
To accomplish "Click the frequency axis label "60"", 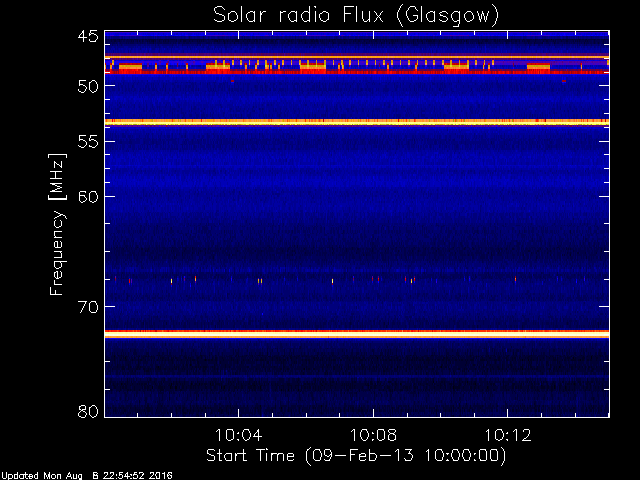I will pyautogui.click(x=88, y=197).
